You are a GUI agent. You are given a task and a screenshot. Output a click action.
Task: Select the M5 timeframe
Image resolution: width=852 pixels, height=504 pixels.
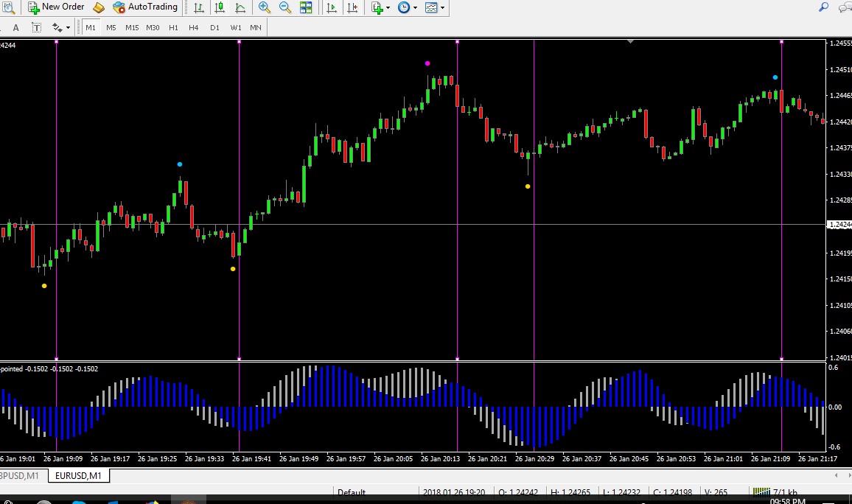coord(111,28)
